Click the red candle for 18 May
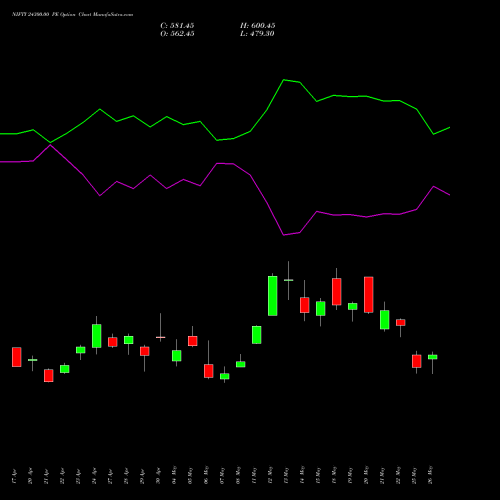This screenshot has width=500, height=500. pos(337,292)
